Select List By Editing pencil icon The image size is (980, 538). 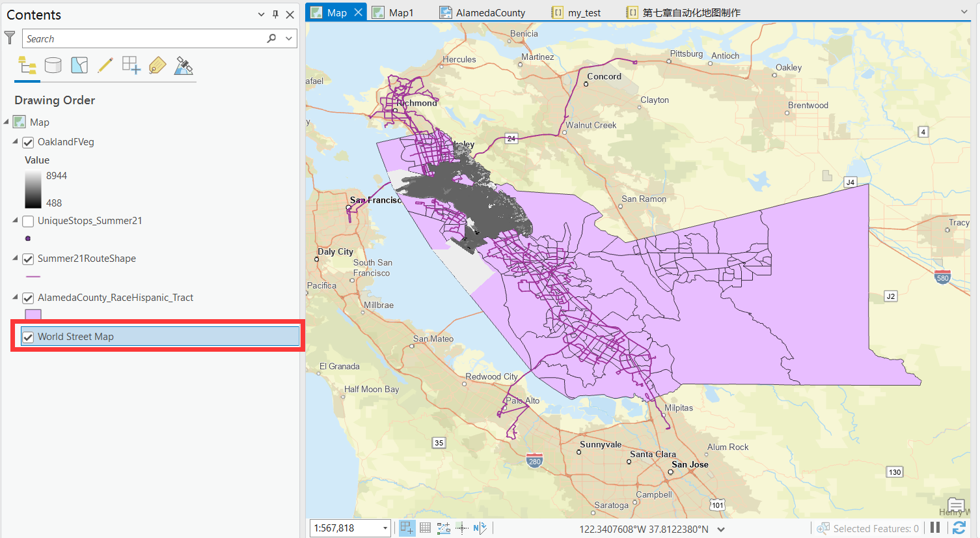coord(105,65)
